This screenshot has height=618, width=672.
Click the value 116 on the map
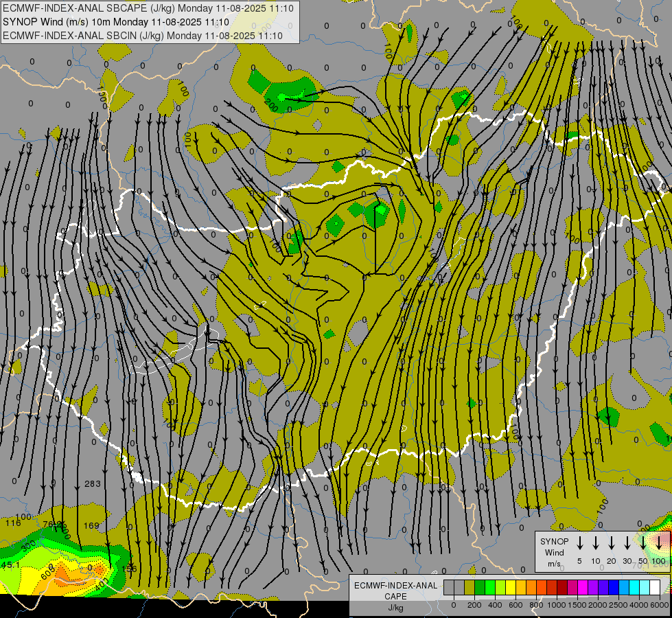[x=13, y=523]
